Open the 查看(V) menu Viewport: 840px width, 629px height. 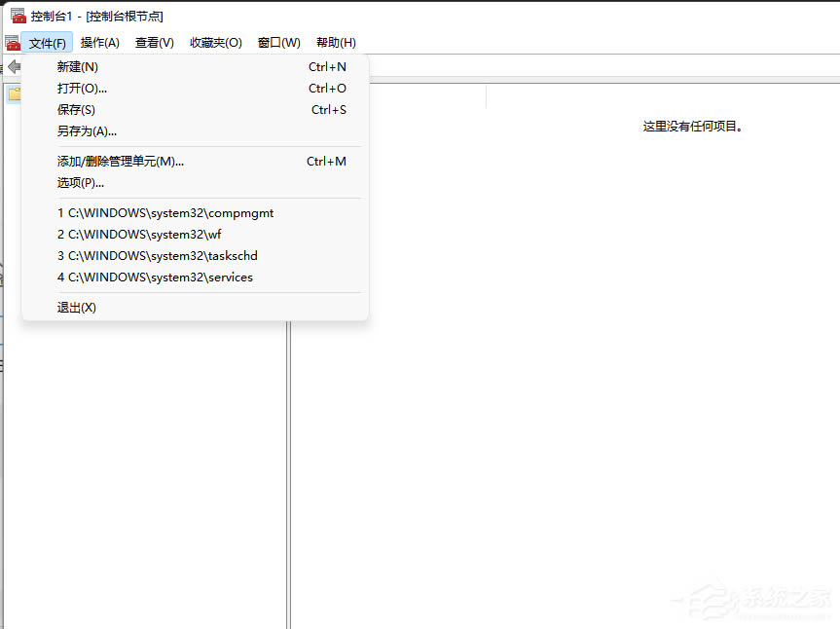click(x=154, y=42)
